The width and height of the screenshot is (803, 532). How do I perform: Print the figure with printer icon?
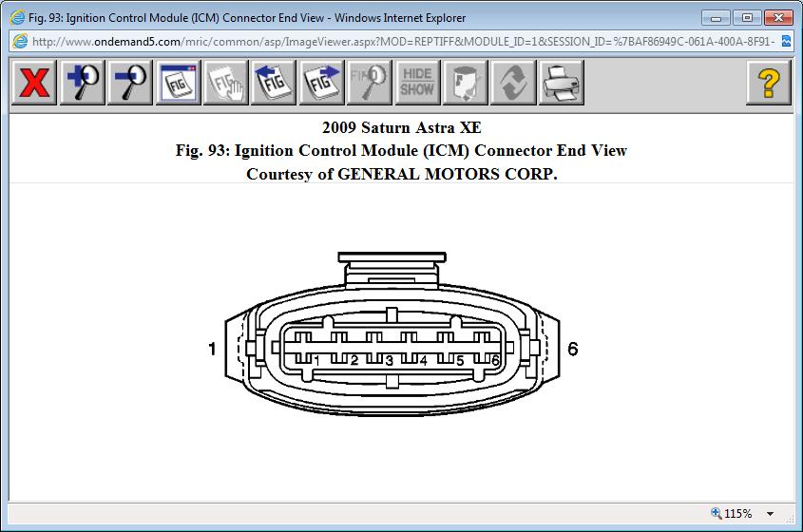(561, 83)
